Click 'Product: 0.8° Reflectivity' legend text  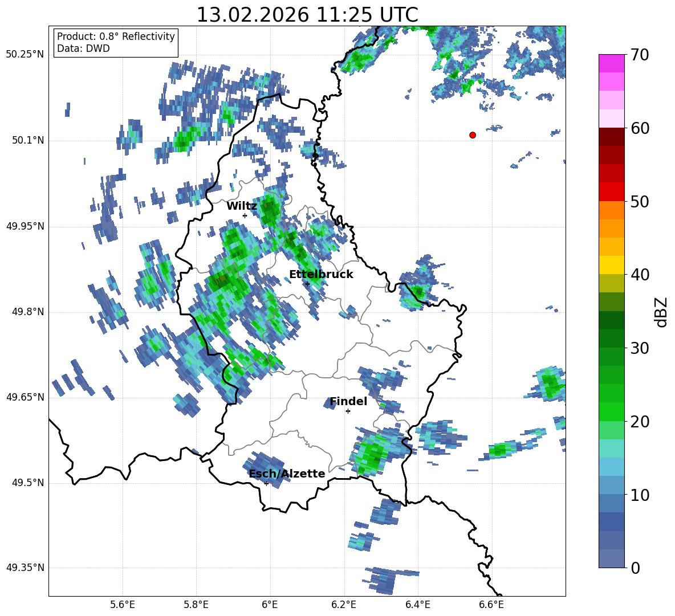tap(116, 36)
